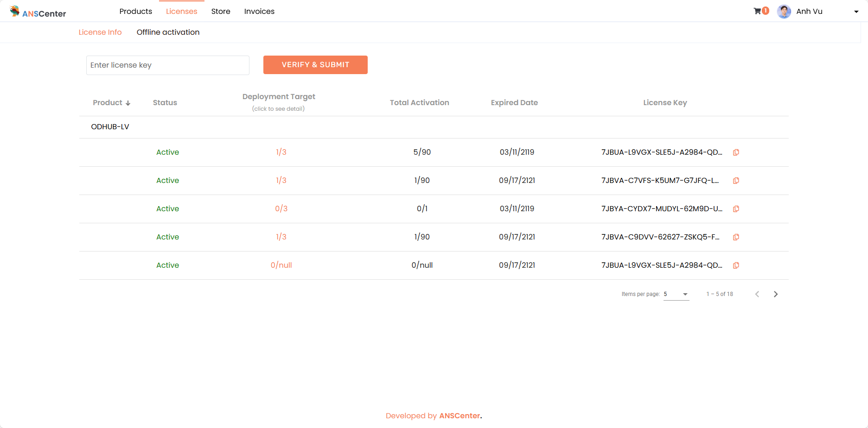
Task: Open the user account dropdown arrow
Action: tap(856, 12)
